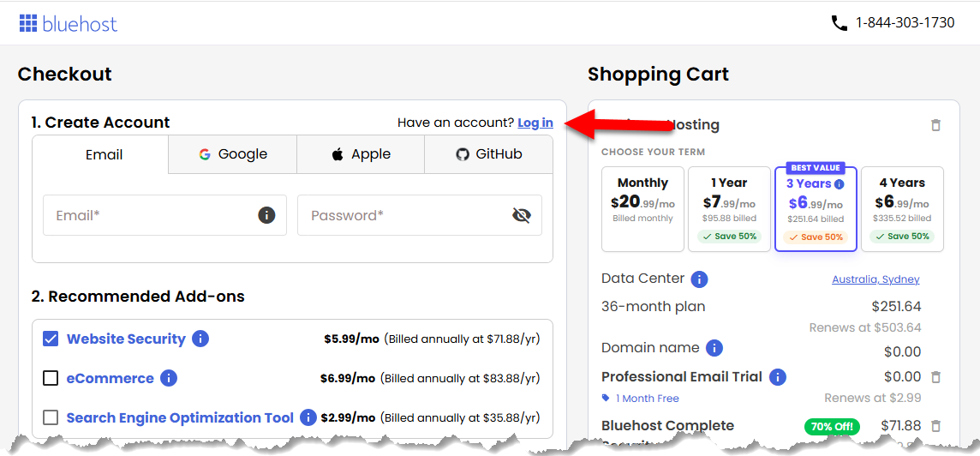Click the Log in link
980x456 pixels.
(x=535, y=123)
